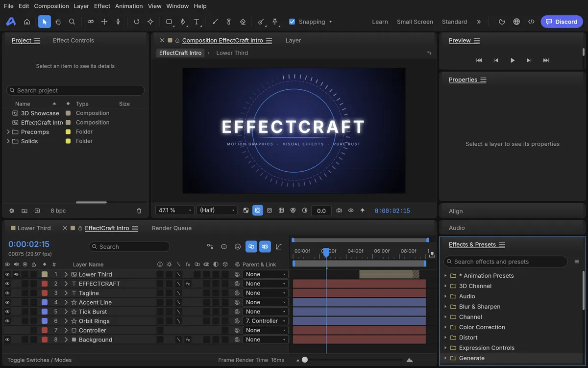Click the exposure half-circle icon in viewer
Image resolution: width=588 pixels, height=368 pixels.
pos(305,210)
